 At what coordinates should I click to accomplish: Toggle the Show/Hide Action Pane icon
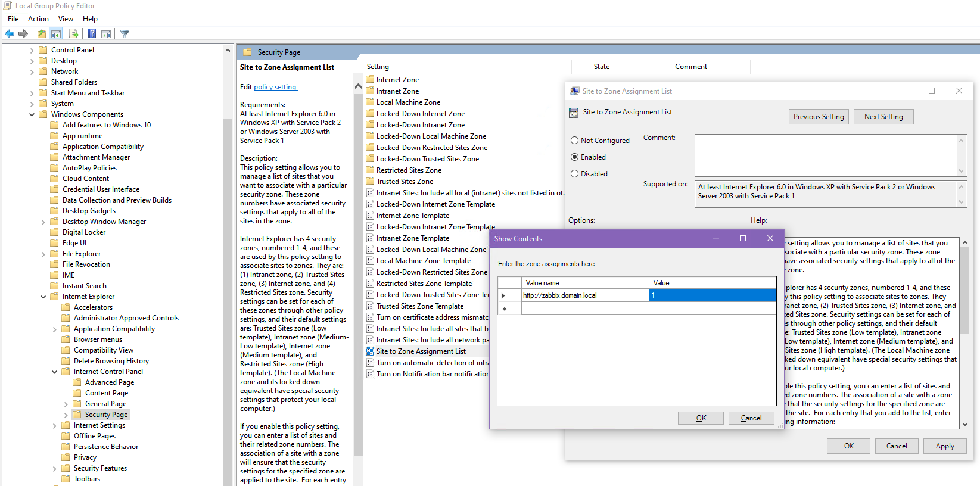pyautogui.click(x=106, y=34)
